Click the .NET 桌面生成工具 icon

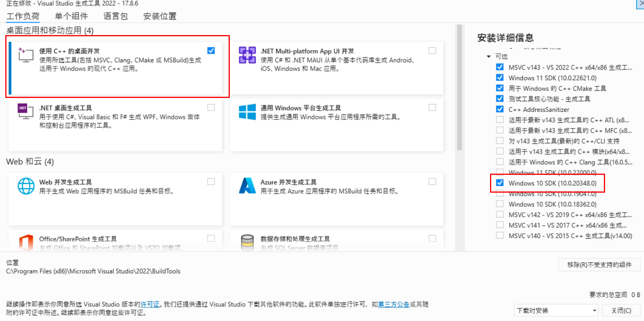tap(25, 111)
